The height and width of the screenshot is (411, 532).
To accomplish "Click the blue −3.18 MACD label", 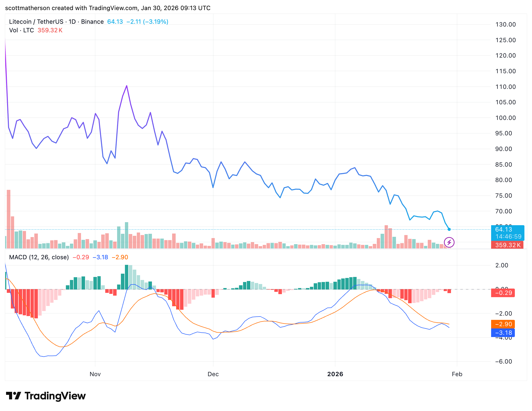I will 503,333.
